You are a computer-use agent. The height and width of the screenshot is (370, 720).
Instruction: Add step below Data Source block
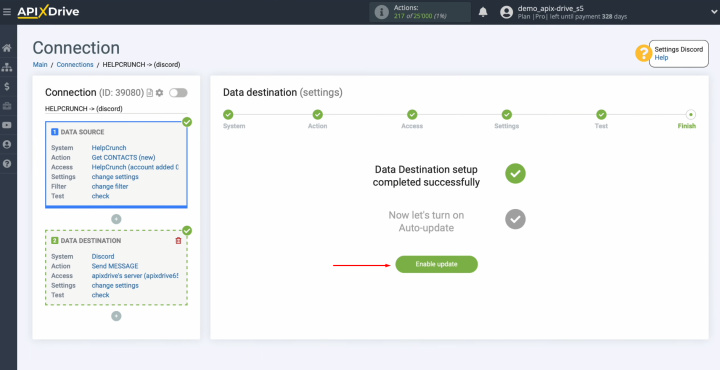[116, 219]
